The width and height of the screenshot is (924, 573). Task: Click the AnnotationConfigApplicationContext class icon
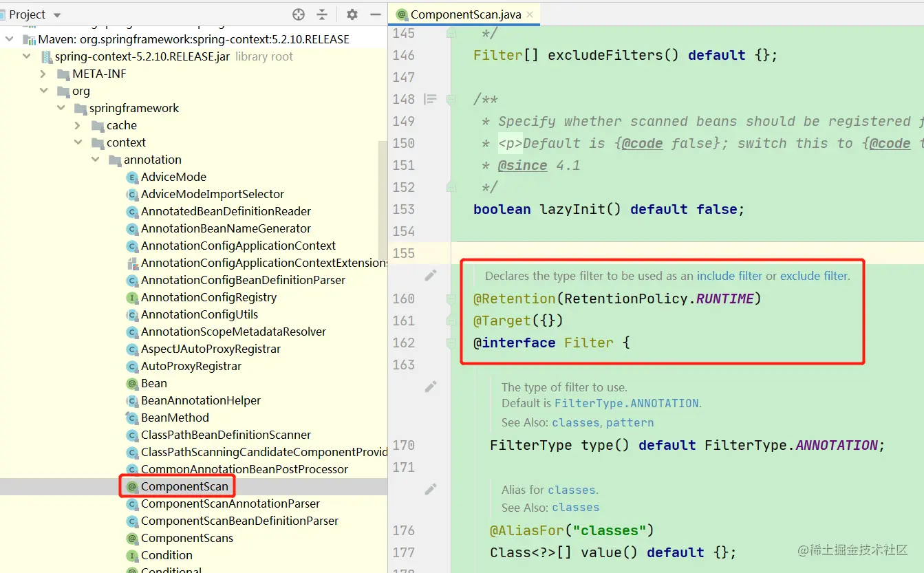[x=133, y=246]
